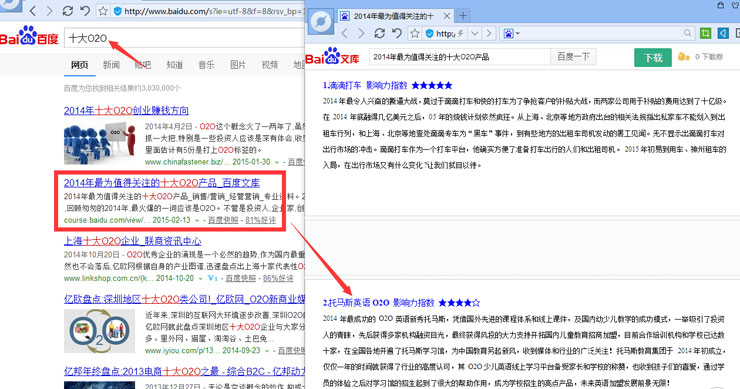Go forward in the Wenku browser window

[362, 33]
